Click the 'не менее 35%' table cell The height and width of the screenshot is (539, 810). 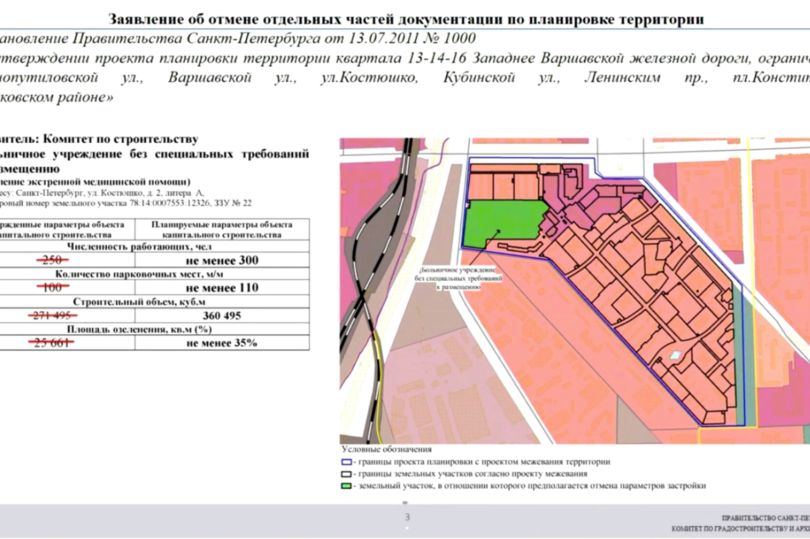(x=220, y=343)
